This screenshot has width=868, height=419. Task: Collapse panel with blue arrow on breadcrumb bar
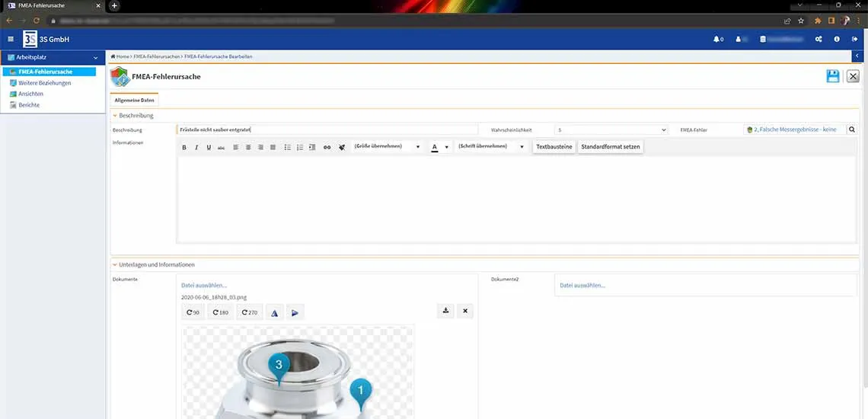[x=857, y=56]
